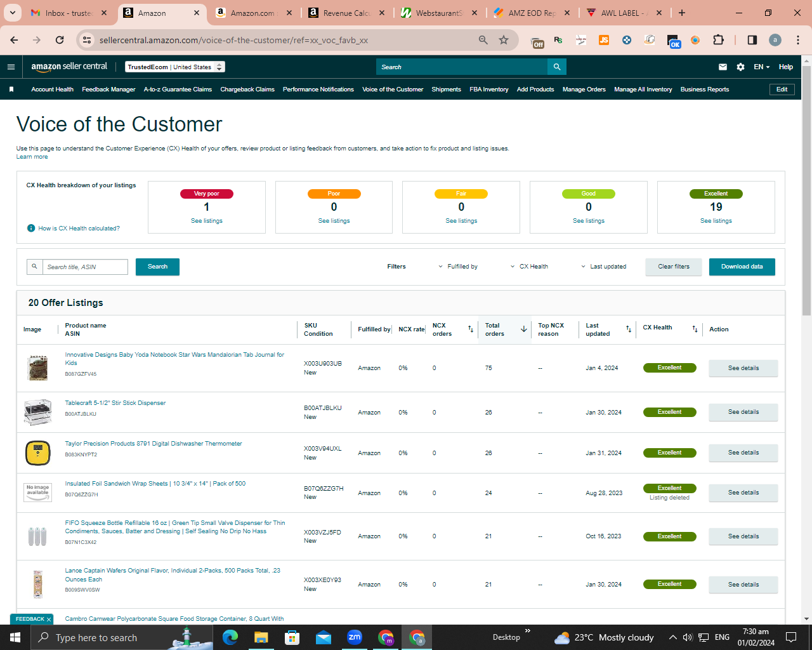The height and width of the screenshot is (650, 812).
Task: Switch to the AMZ EOD Report tab
Action: click(532, 13)
